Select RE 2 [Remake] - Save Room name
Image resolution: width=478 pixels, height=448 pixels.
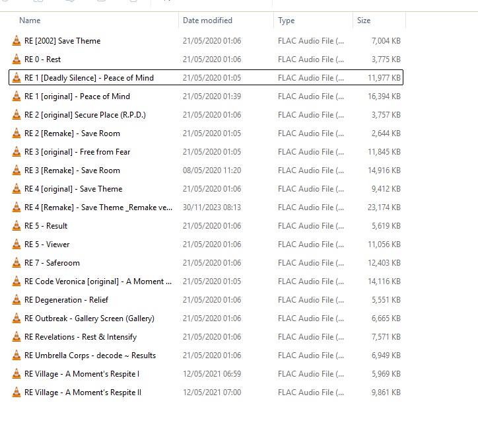[x=72, y=133]
